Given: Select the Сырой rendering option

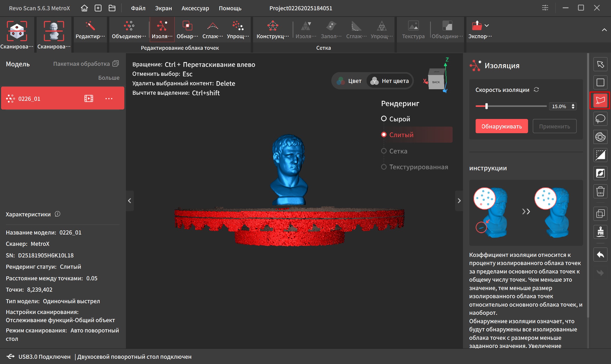Looking at the screenshot, I should (384, 119).
